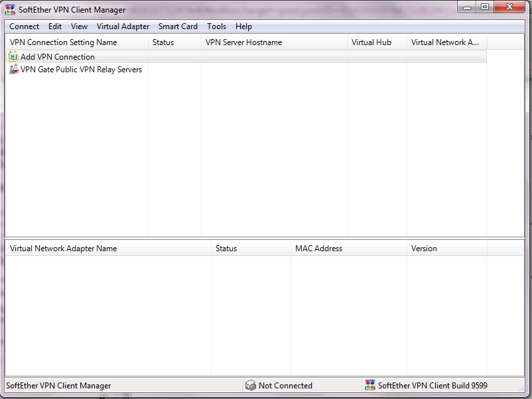Viewport: 532px width, 399px height.
Task: Click the SoftEther app icon in title bar
Action: tap(10, 10)
